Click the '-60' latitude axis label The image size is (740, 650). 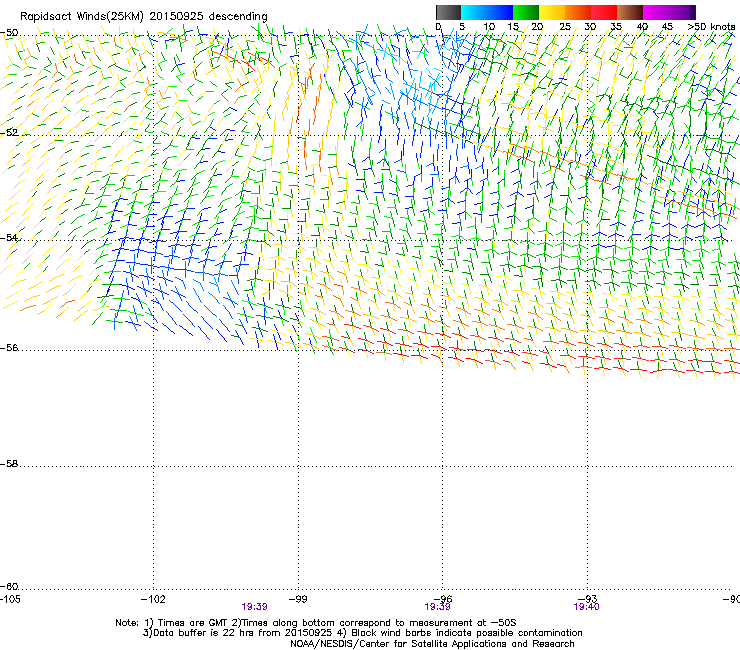click(x=9, y=586)
